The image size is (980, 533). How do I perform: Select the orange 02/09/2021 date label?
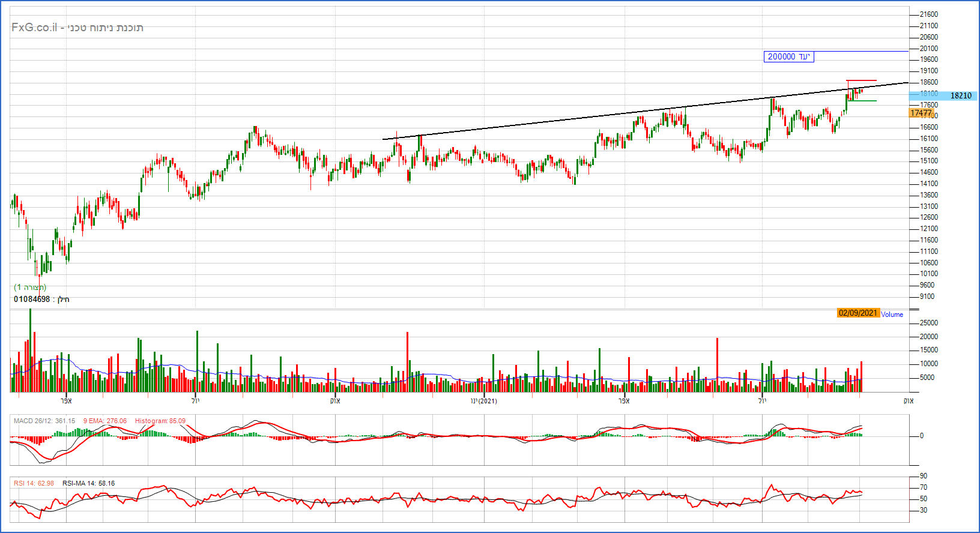(x=858, y=313)
